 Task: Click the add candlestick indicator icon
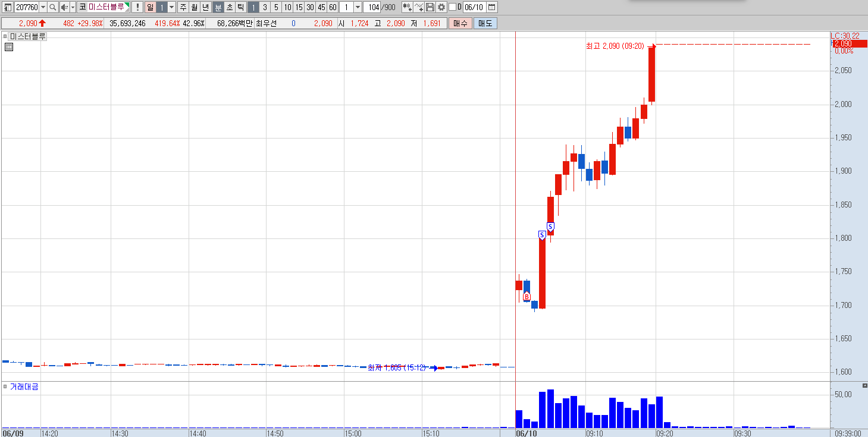point(407,7)
